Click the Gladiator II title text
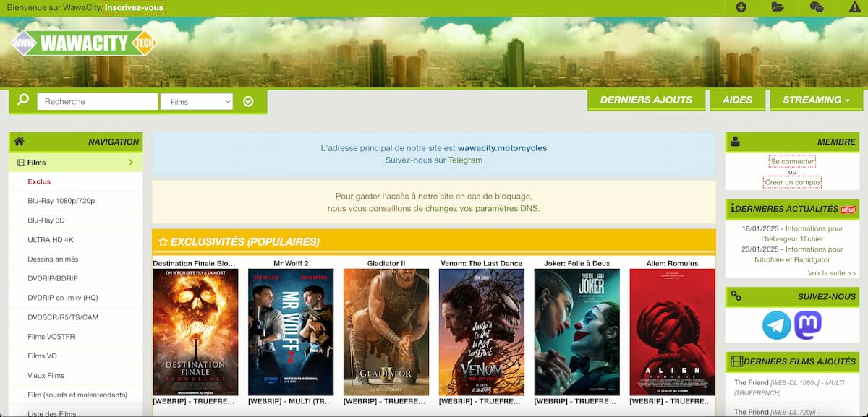 click(x=386, y=263)
